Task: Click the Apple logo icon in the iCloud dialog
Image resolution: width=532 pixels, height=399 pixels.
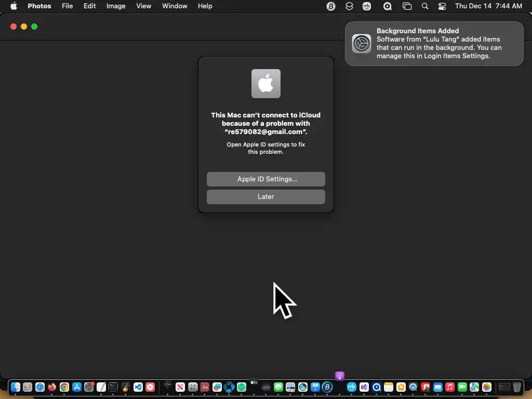Action: pos(265,84)
